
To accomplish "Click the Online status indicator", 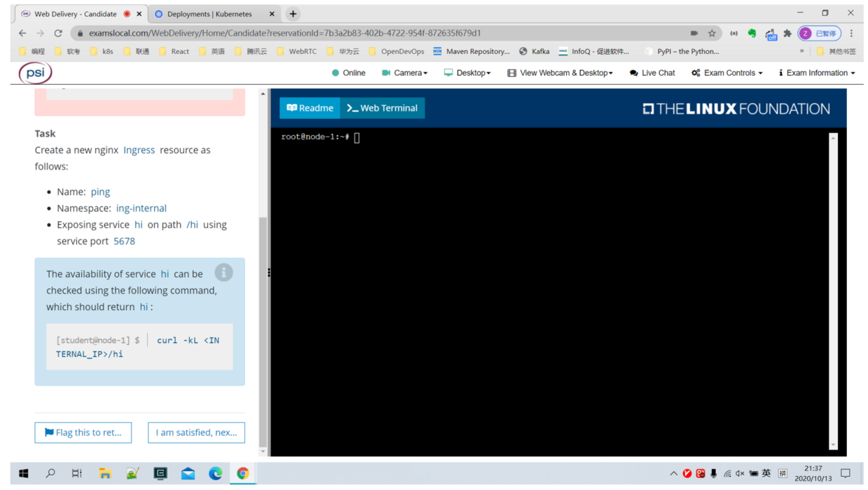I will (348, 73).
